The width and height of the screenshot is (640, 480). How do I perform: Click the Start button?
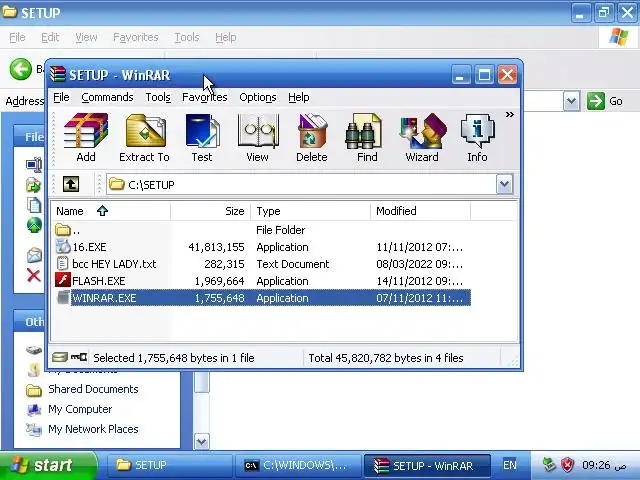click(48, 465)
